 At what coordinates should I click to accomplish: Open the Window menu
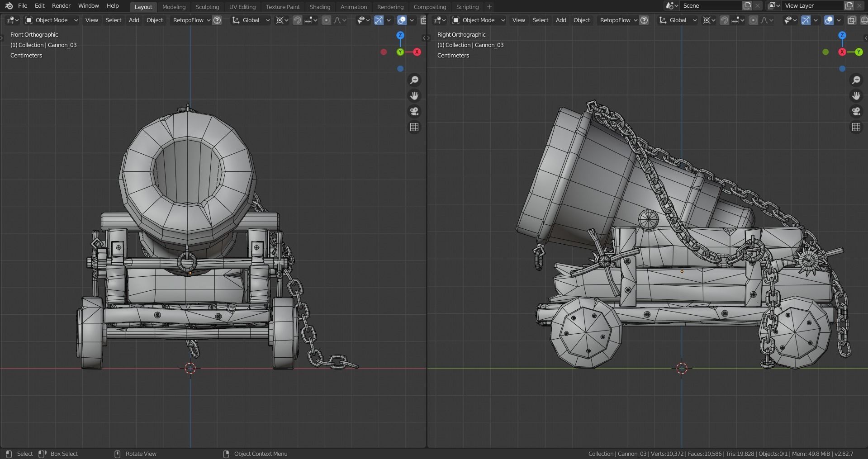pos(88,6)
